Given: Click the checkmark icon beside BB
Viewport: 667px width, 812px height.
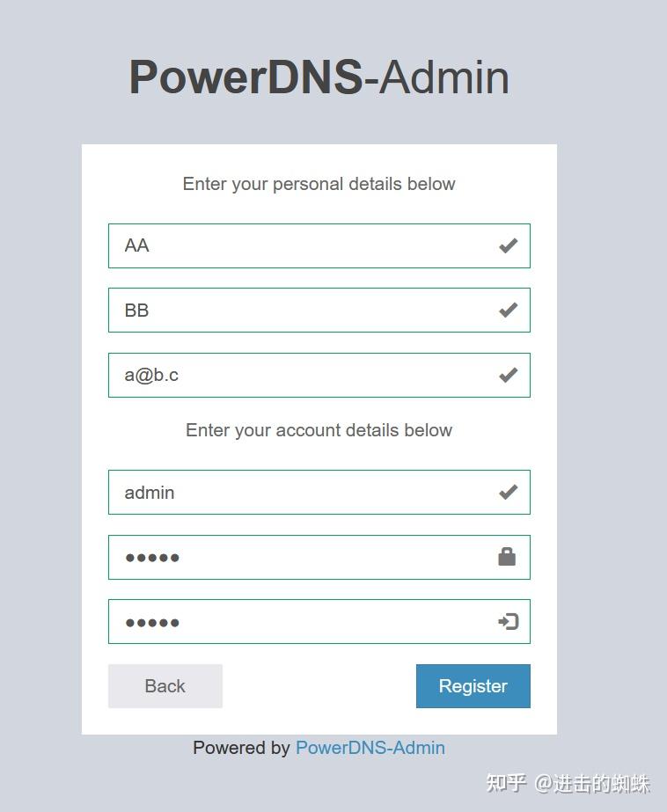Looking at the screenshot, I should (x=508, y=310).
